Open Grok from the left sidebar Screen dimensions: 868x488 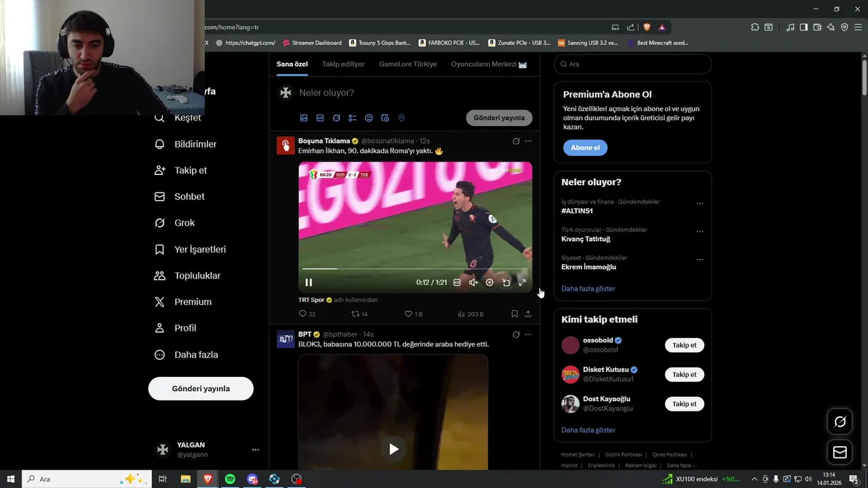pos(174,223)
